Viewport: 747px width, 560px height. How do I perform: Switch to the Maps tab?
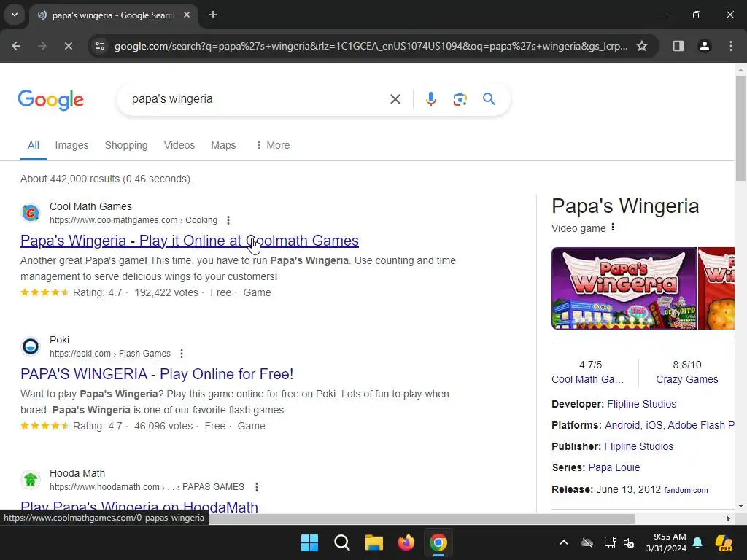(223, 145)
